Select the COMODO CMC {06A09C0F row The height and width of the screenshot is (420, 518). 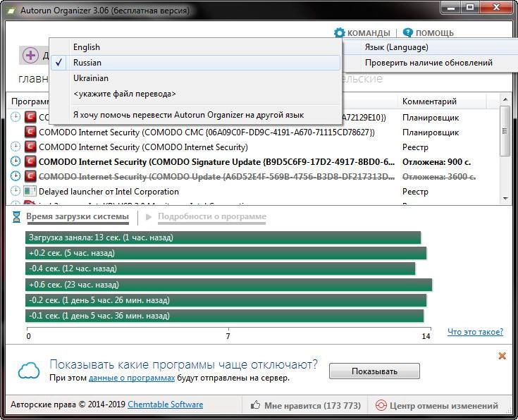(253, 132)
